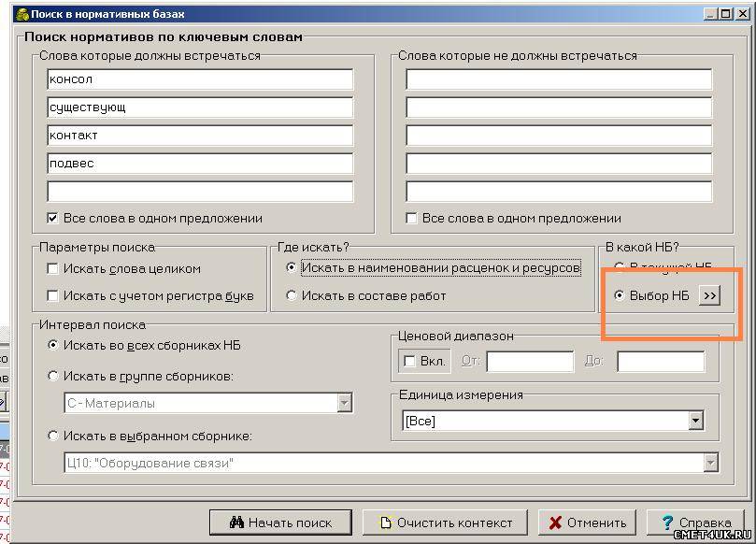Start the search with Начать поиск
Image resolution: width=756 pixels, height=544 pixels.
(280, 523)
